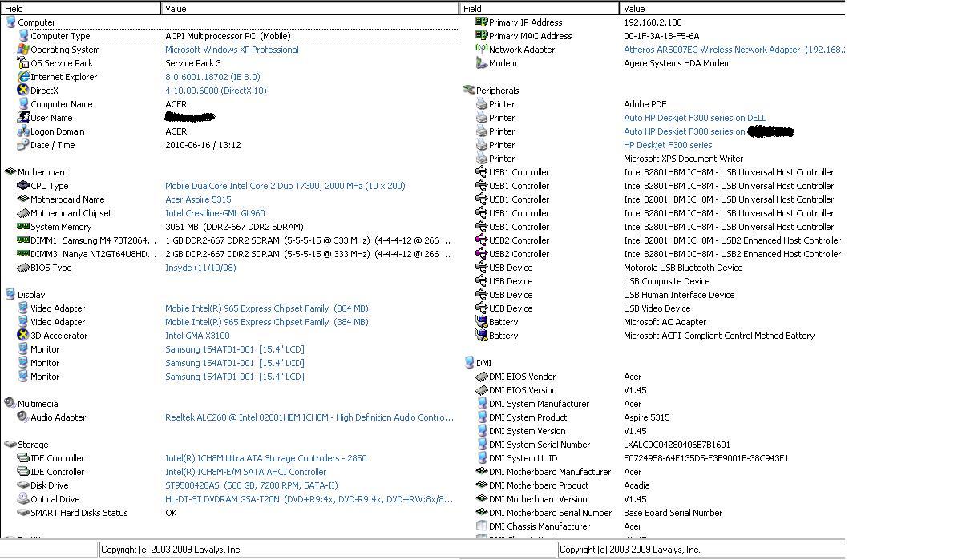
Task: Open the Mobile DualCore Intel Core 2 Duo link
Action: 285,186
